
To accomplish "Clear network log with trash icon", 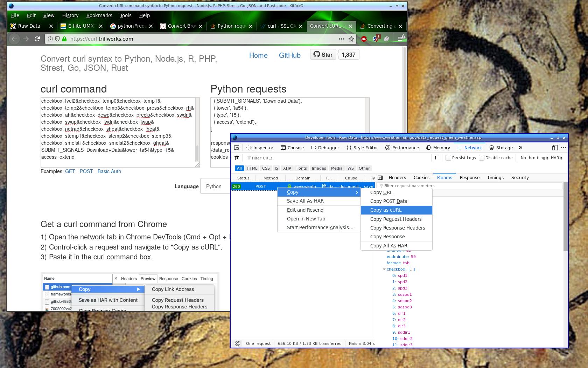I will point(237,158).
